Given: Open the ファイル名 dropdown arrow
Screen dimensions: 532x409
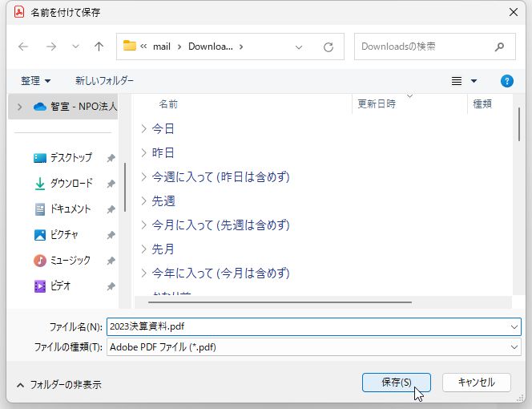Looking at the screenshot, I should pyautogui.click(x=514, y=327).
